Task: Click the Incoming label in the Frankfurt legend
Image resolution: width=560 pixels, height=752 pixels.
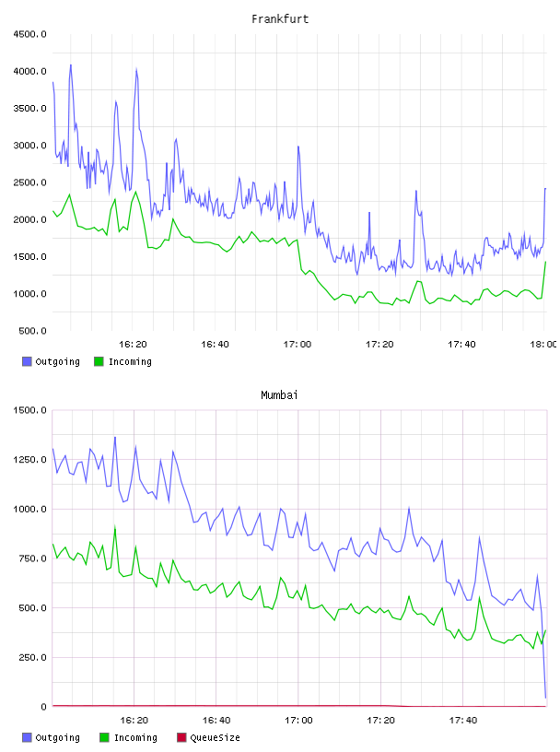Action: click(130, 361)
